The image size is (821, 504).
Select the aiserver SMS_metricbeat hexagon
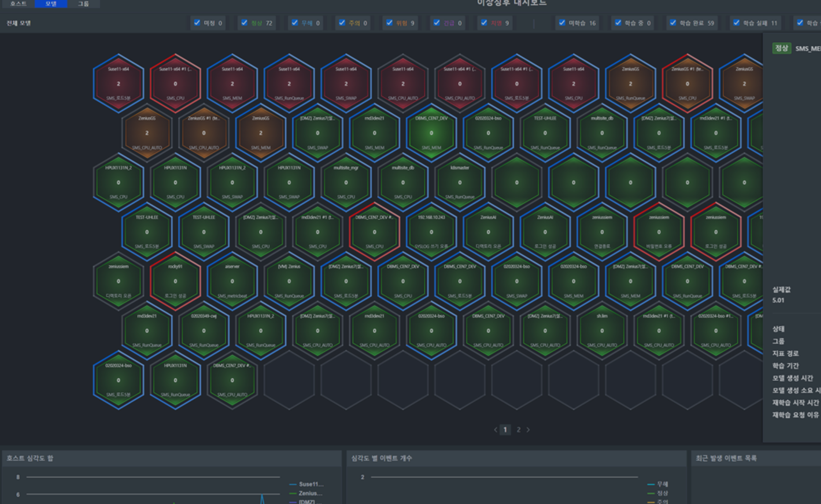[232, 281]
